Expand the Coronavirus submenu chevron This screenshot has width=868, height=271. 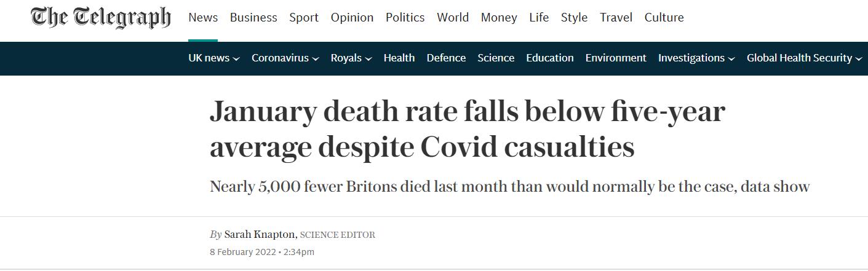point(316,59)
